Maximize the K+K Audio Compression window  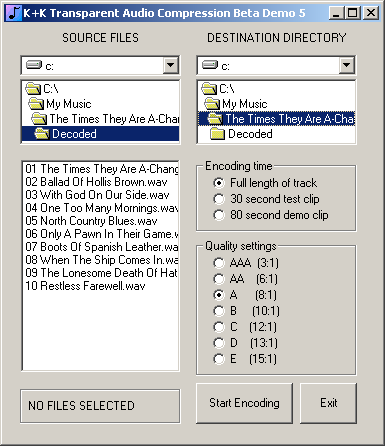pyautogui.click(x=353, y=13)
